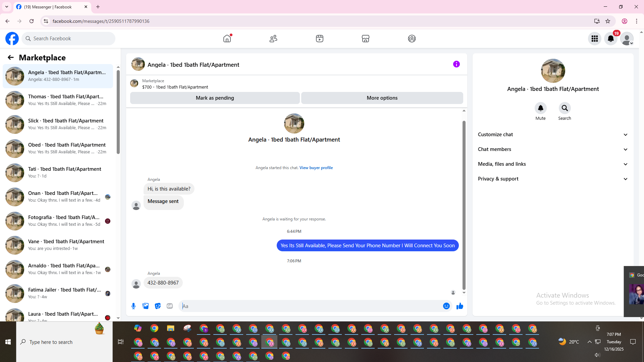The image size is (644, 362).
Task: Click the install app icon in address bar
Action: 597,21
